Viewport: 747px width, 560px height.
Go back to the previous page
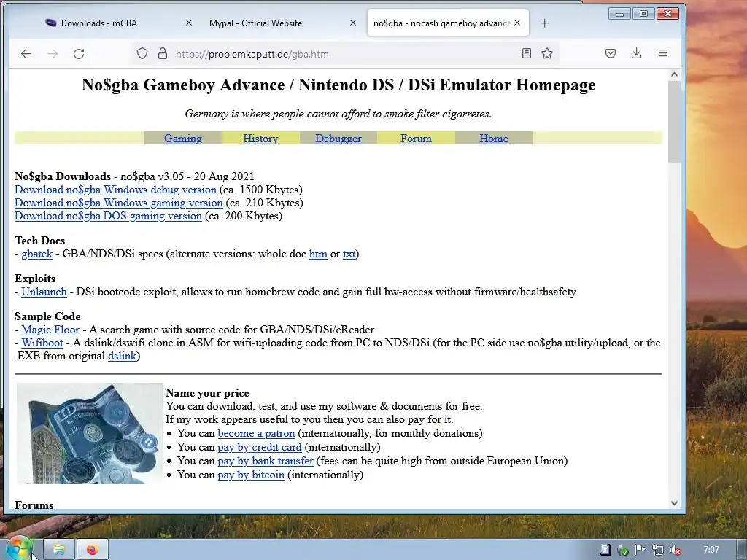26,54
